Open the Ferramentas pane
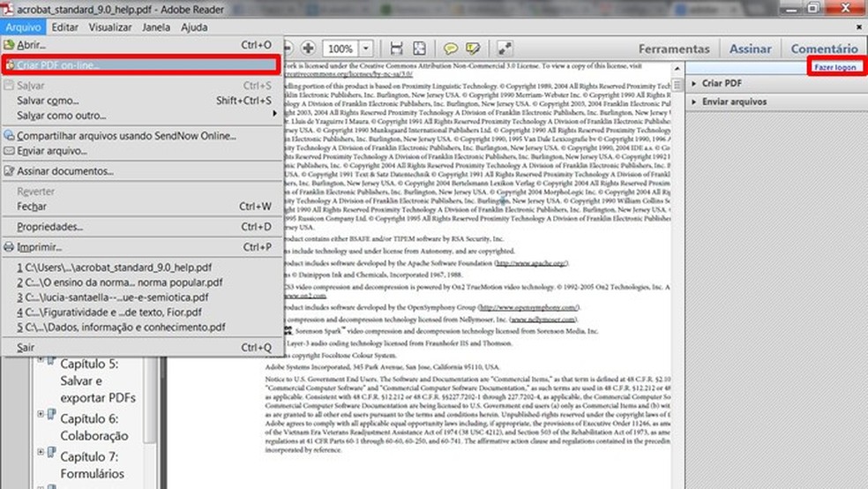 tap(674, 49)
